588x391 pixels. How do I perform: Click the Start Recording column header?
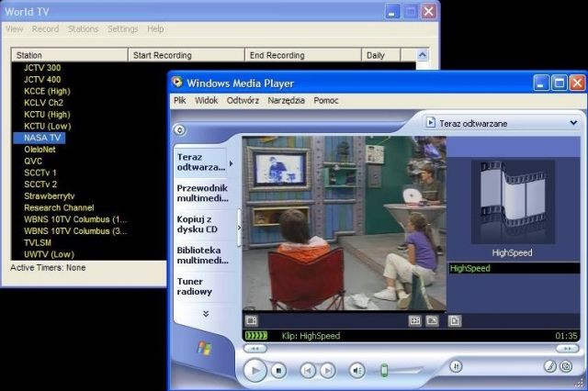point(187,55)
